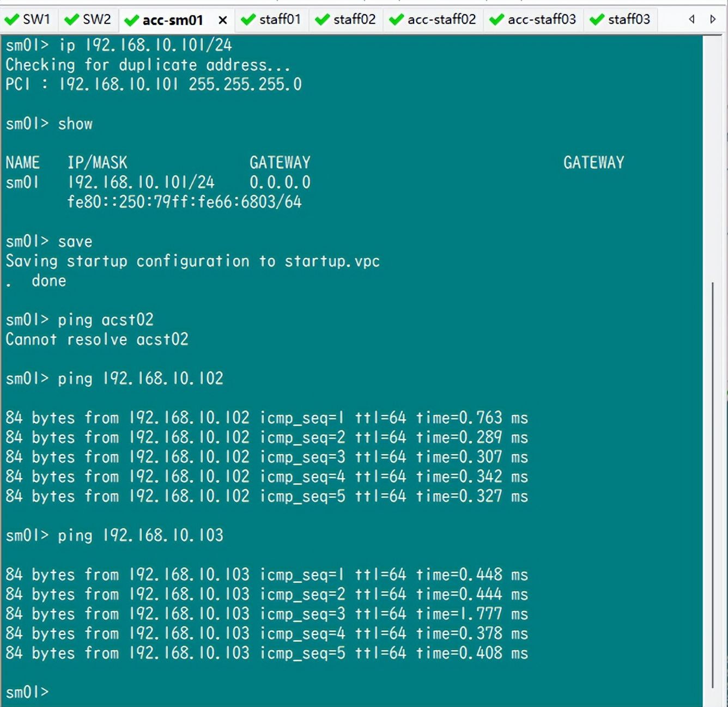The width and height of the screenshot is (728, 707).
Task: Click the green checkmark icon beside acc-staff02
Action: [396, 20]
